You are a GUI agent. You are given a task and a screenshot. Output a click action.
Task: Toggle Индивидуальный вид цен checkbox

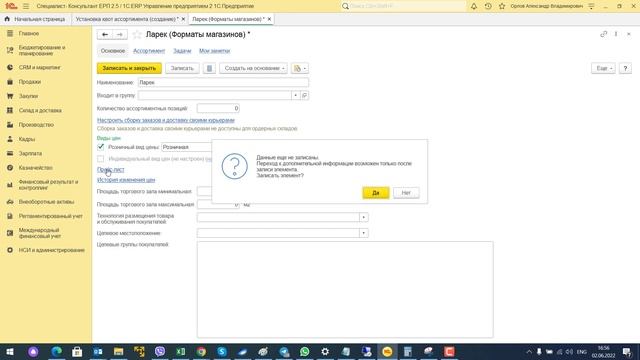100,158
